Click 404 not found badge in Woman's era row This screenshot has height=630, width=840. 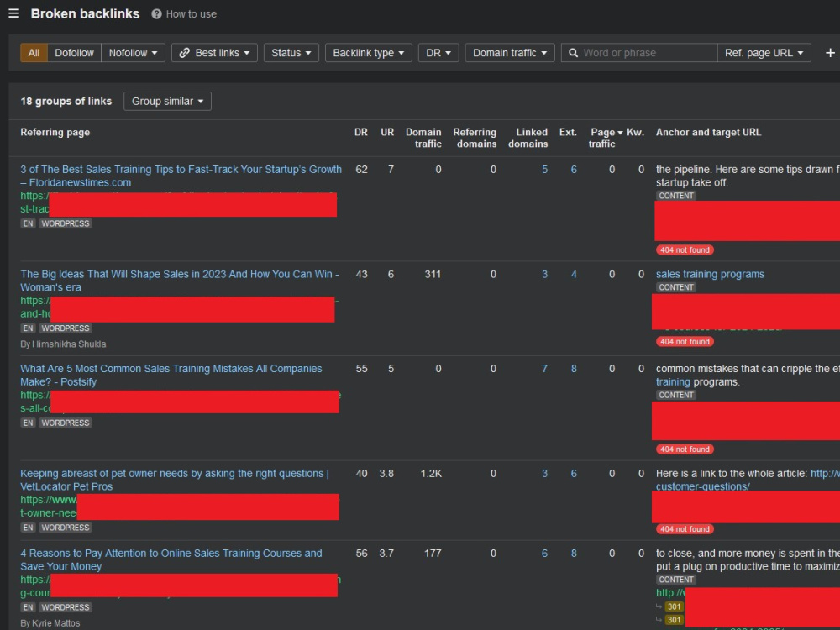pyautogui.click(x=685, y=341)
